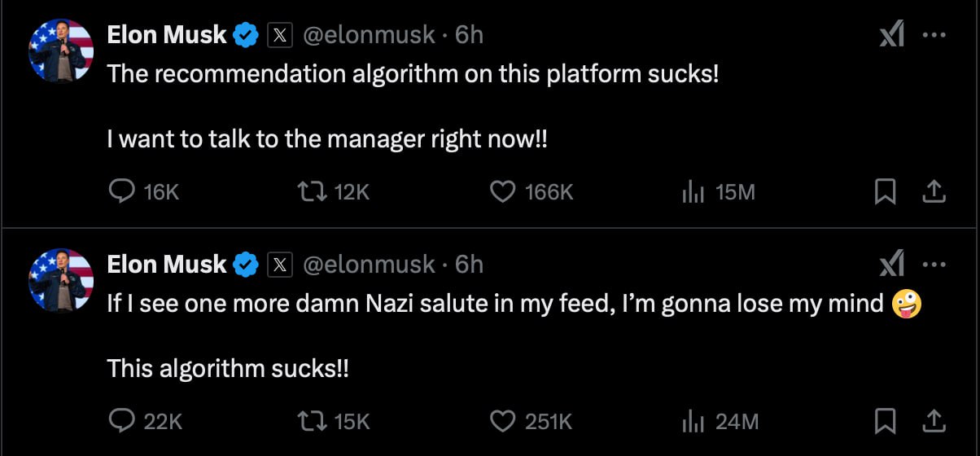
Task: Like the post with 251K likes
Action: coord(503,421)
